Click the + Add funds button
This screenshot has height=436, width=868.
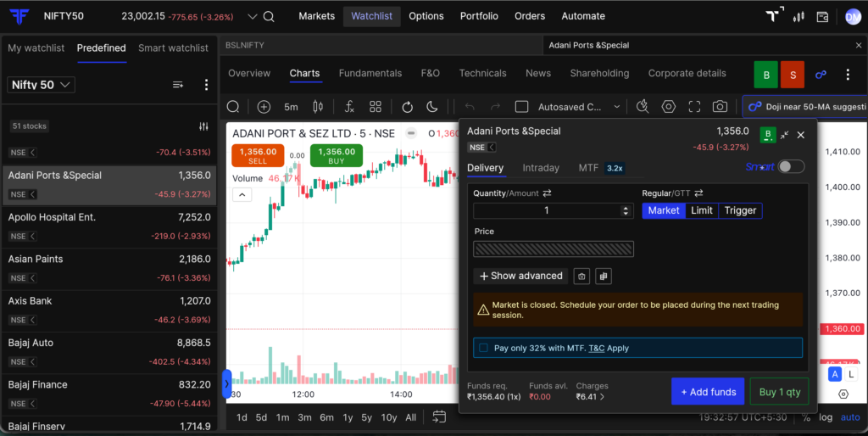tap(708, 392)
